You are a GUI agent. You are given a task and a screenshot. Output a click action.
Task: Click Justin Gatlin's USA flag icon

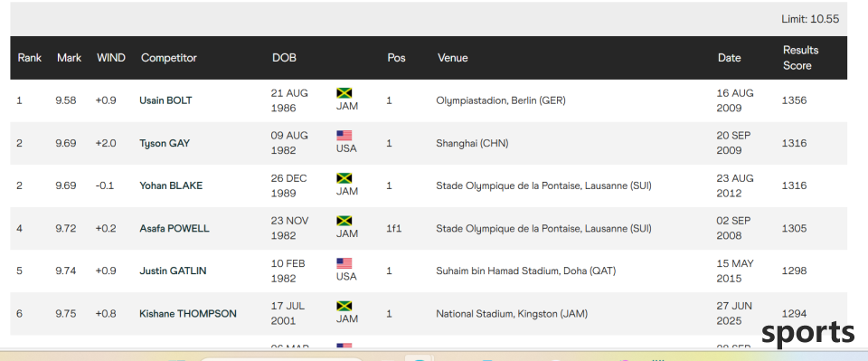[x=344, y=263]
